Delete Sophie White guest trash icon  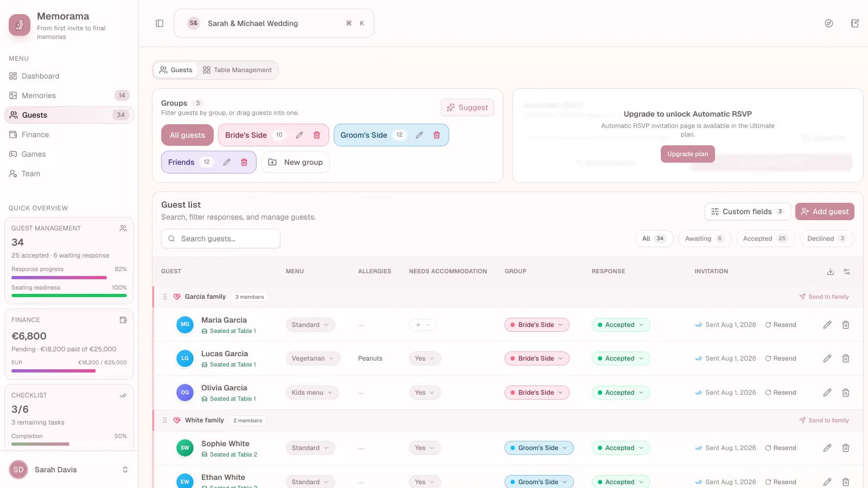point(846,448)
